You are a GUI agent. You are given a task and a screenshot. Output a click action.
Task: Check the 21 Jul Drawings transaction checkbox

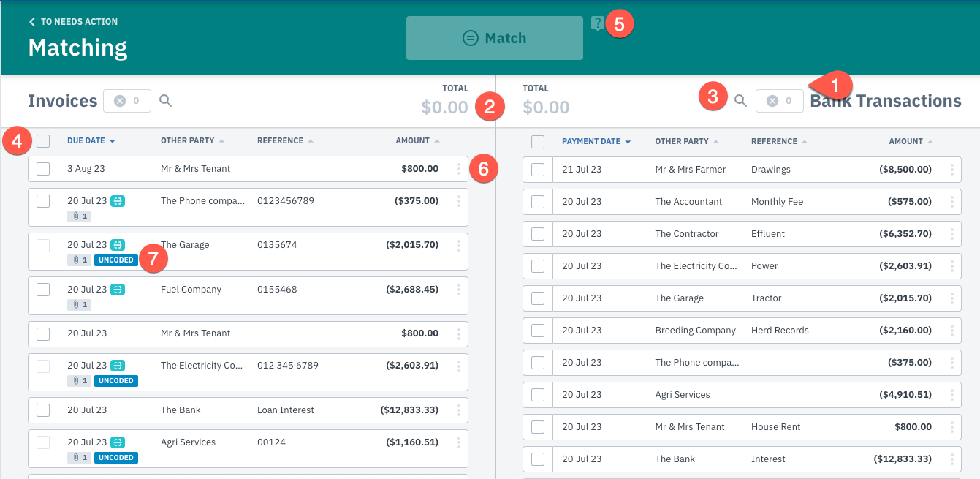pyautogui.click(x=538, y=169)
